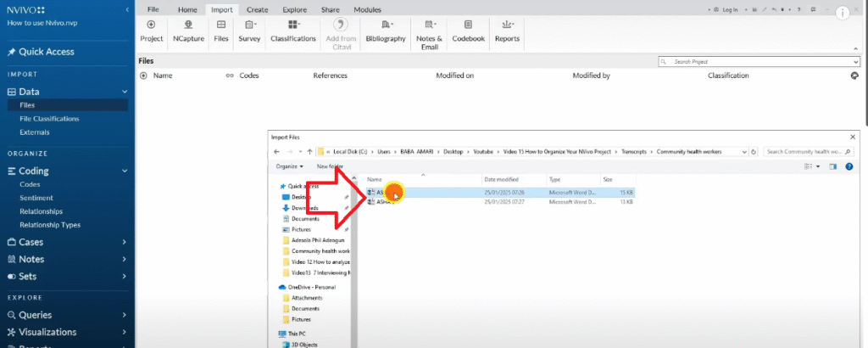Sort the NVivo file list by References
Image resolution: width=868 pixels, height=348 pixels.
(330, 76)
